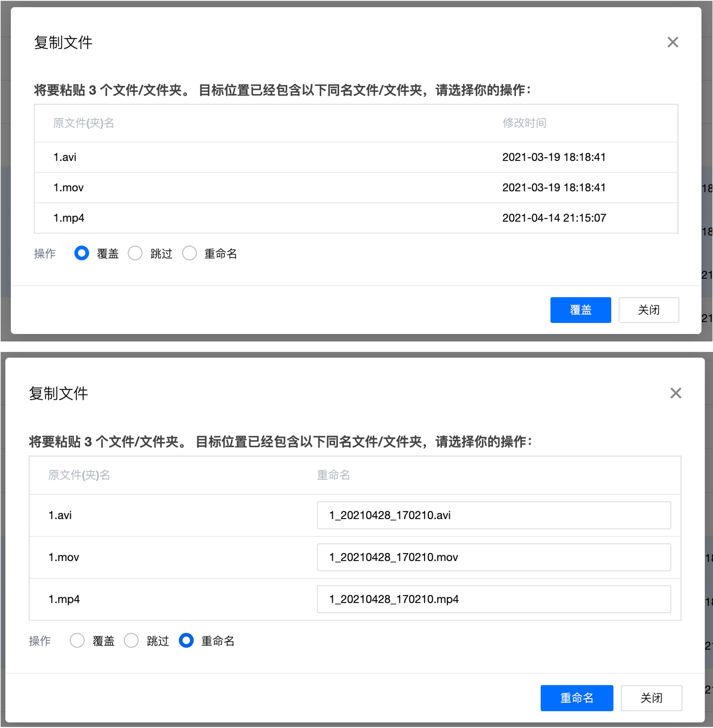Select 覆盖 radio in top dialog
Viewport: 713px width, 728px height.
[x=82, y=253]
